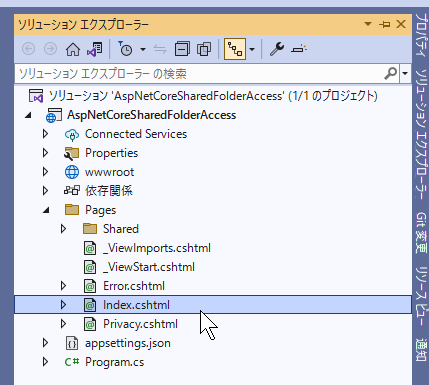This screenshot has height=385, width=429.
Task: Toggle the auto-hide pin icon
Action: tap(384, 24)
